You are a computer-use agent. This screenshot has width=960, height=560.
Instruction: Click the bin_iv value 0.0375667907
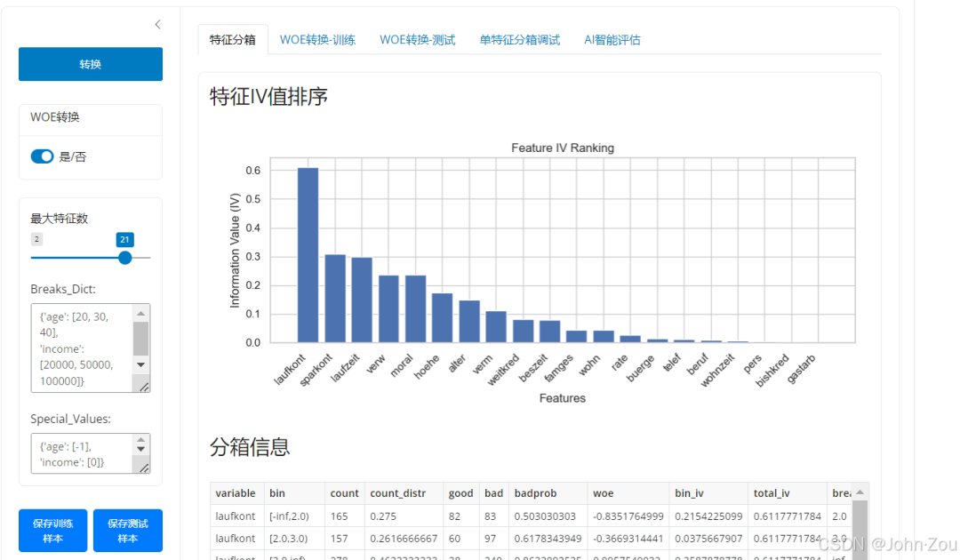point(708,539)
